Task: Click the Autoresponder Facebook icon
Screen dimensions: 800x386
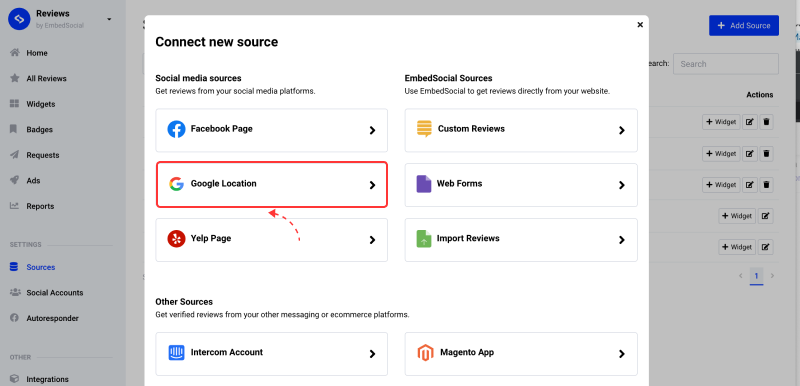Action: (14, 318)
